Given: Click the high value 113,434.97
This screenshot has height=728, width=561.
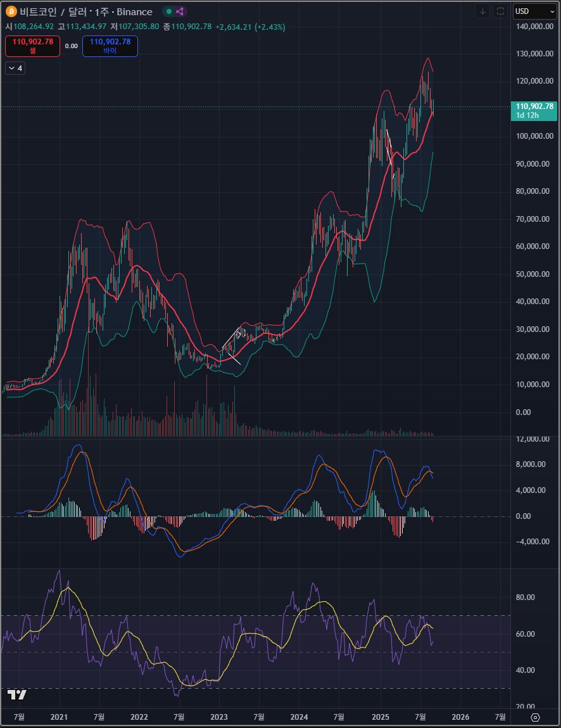Looking at the screenshot, I should (86, 27).
